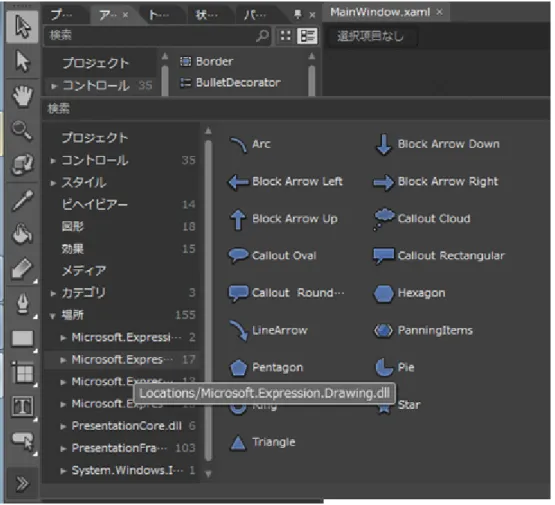
Task: Select the Paint Bucket tool
Action: click(x=22, y=234)
